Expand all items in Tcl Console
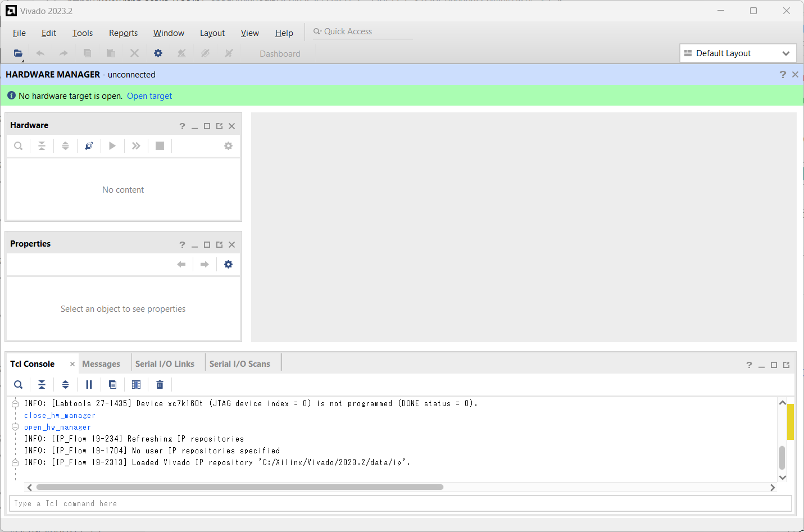 point(65,385)
